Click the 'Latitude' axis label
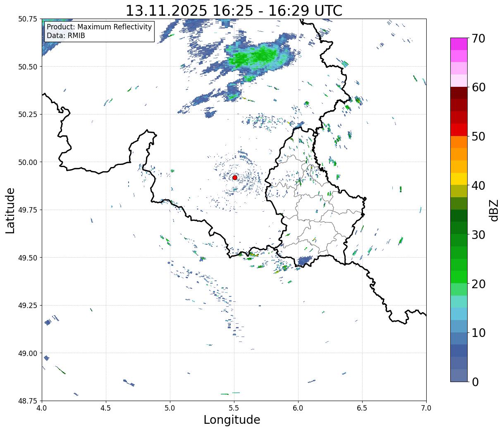 coord(10,210)
